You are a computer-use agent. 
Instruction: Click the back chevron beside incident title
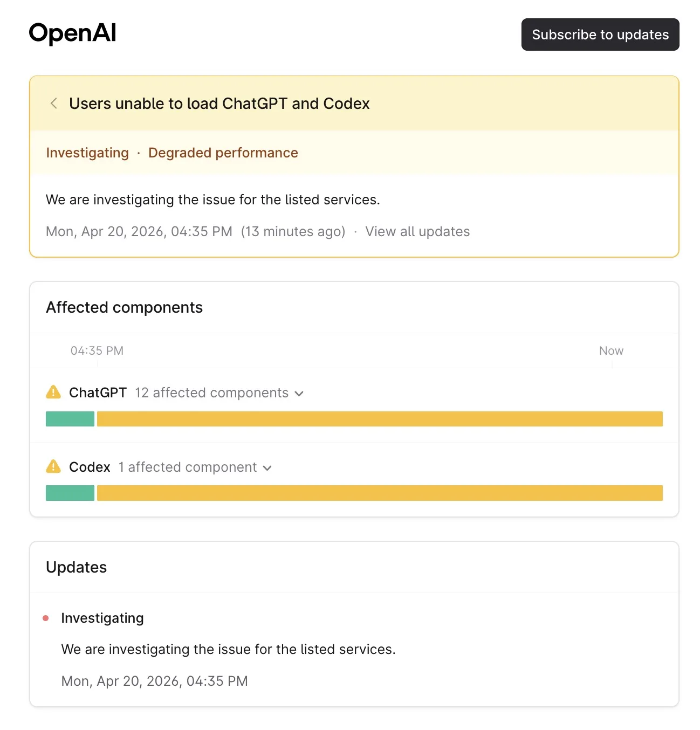pos(54,104)
